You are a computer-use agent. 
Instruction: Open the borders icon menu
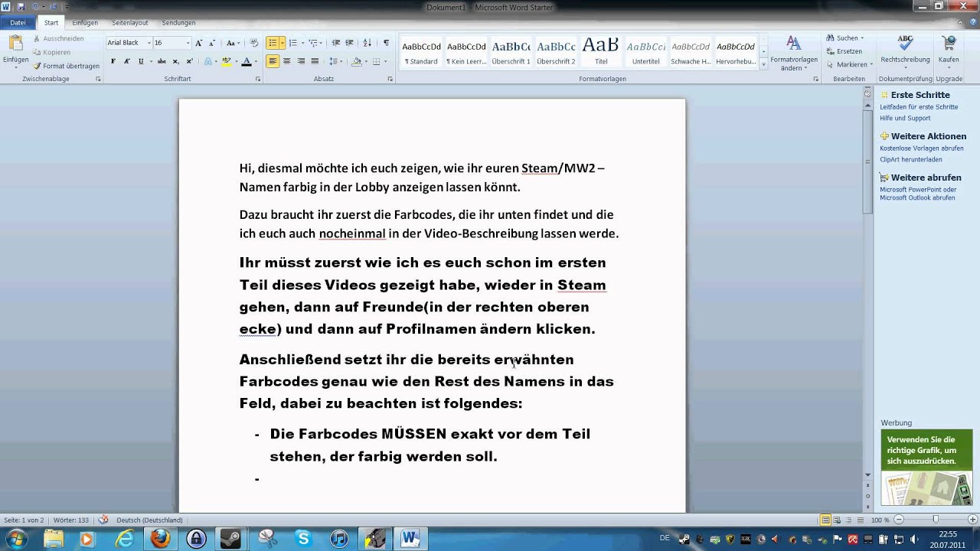376,61
